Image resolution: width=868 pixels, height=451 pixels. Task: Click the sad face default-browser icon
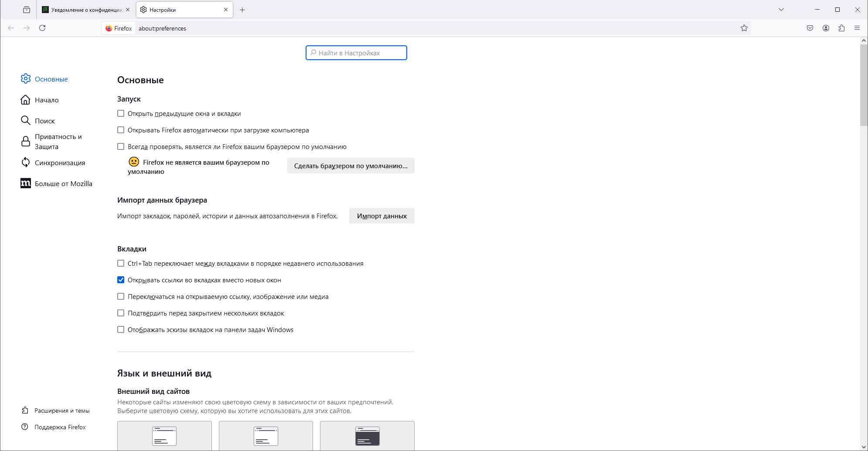coord(134,162)
